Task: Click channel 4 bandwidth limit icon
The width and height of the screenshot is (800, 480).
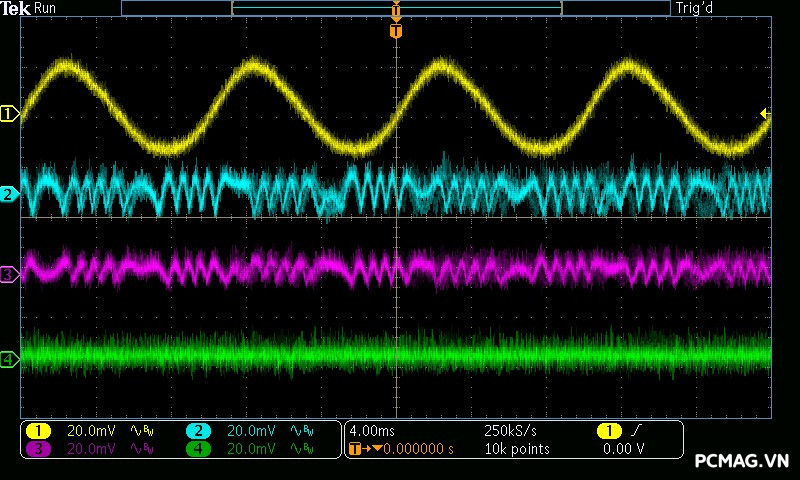Action: (302, 449)
